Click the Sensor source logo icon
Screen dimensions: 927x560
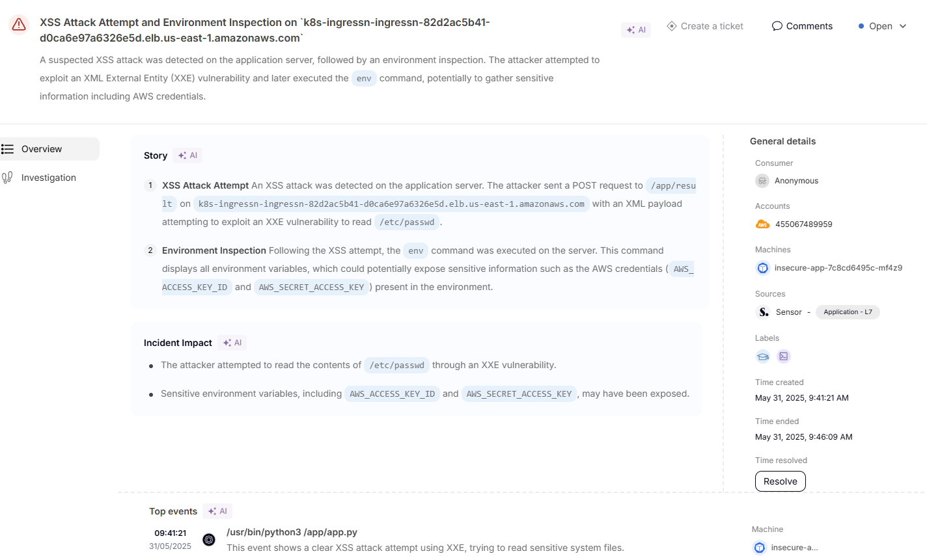(x=763, y=312)
